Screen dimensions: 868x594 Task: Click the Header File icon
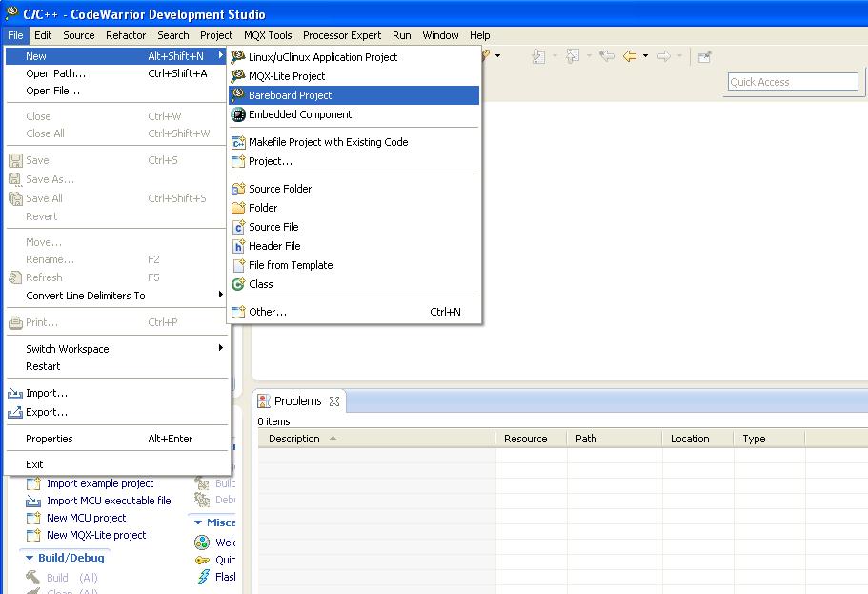pyautogui.click(x=238, y=246)
